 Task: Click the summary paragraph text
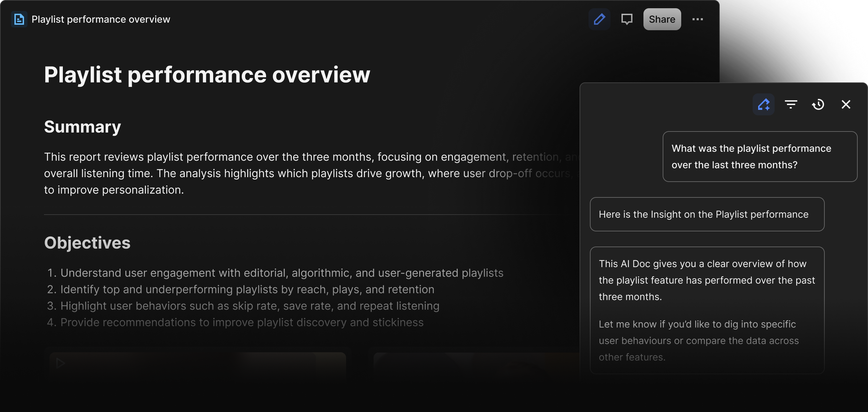pos(275,173)
